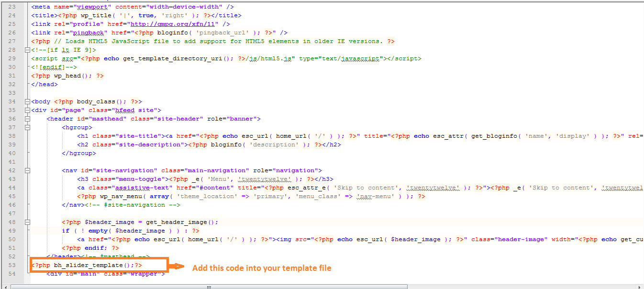Click the endif; statement on line 51
This screenshot has width=644, height=289.
point(96,248)
